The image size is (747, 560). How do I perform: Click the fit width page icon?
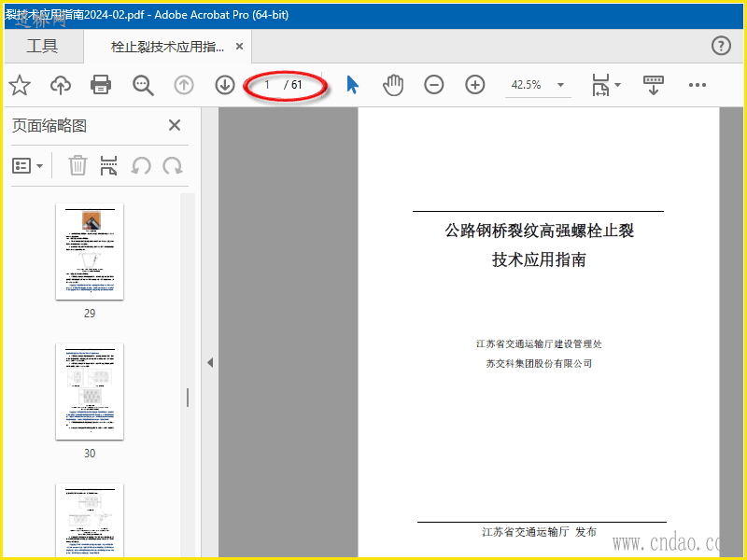tap(600, 85)
